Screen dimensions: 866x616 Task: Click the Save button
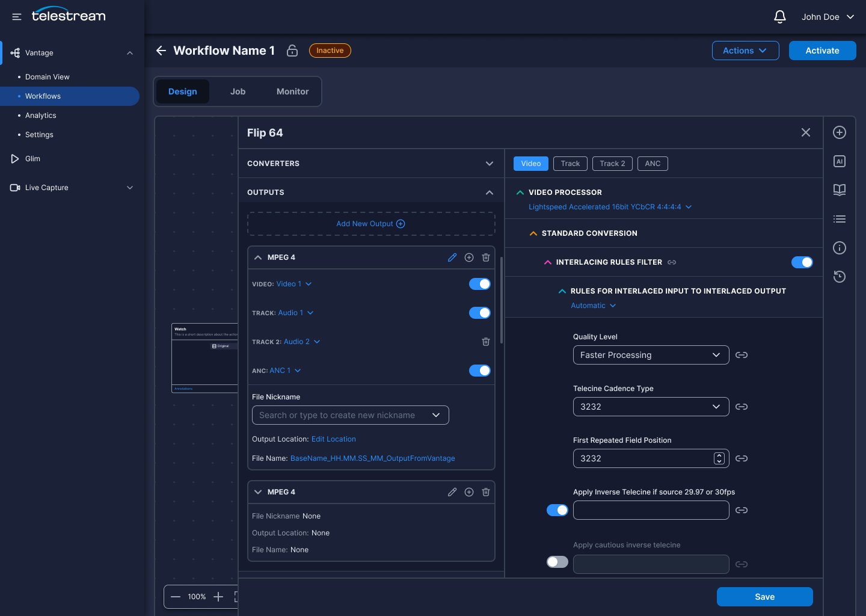point(765,597)
